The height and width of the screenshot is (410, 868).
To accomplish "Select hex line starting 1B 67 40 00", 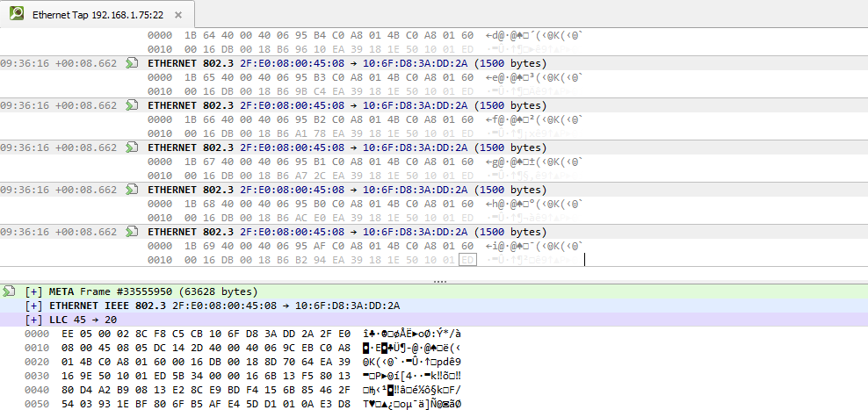I will tap(365, 162).
